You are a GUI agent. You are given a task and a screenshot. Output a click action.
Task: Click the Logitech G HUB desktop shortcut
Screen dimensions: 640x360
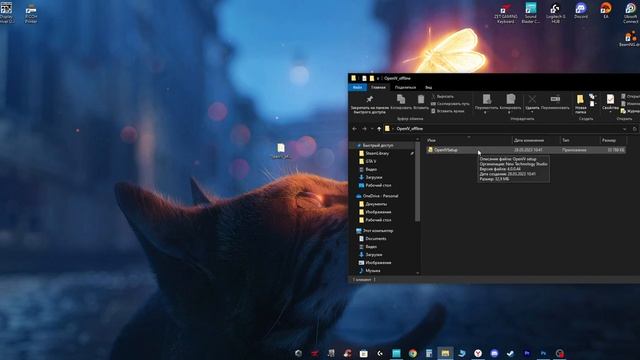[556, 12]
